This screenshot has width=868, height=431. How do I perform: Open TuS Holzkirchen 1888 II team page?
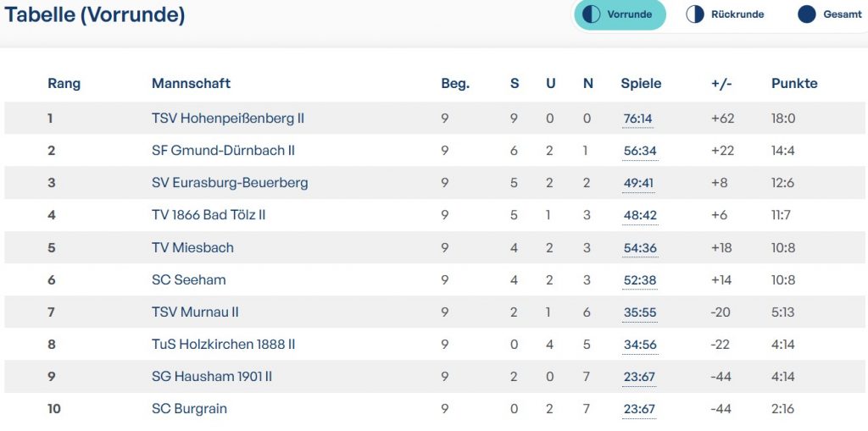[x=223, y=345]
